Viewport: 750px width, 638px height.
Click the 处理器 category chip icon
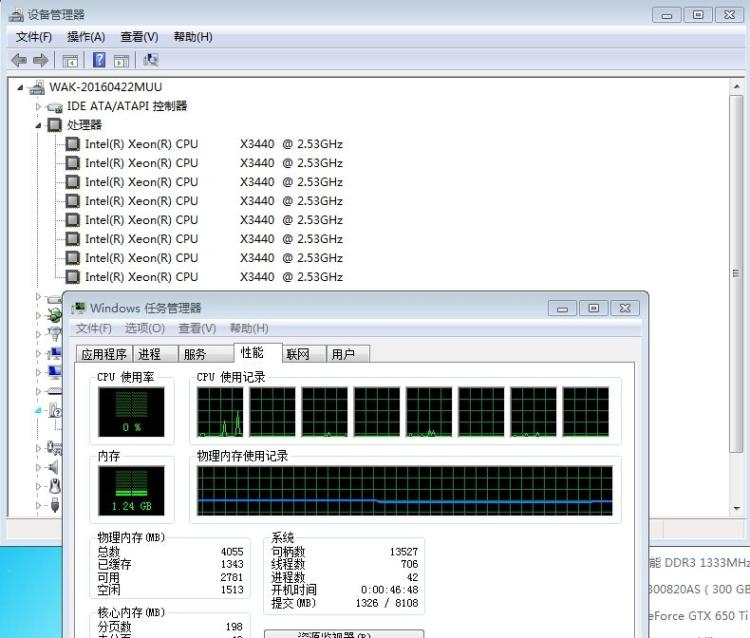(55, 125)
